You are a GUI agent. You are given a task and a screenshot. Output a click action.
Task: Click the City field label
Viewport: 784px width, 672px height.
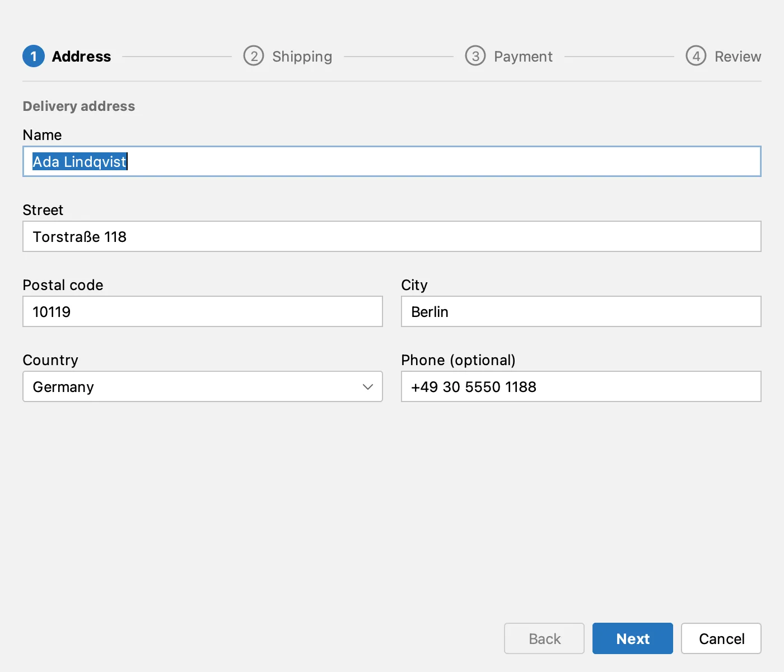pos(414,286)
